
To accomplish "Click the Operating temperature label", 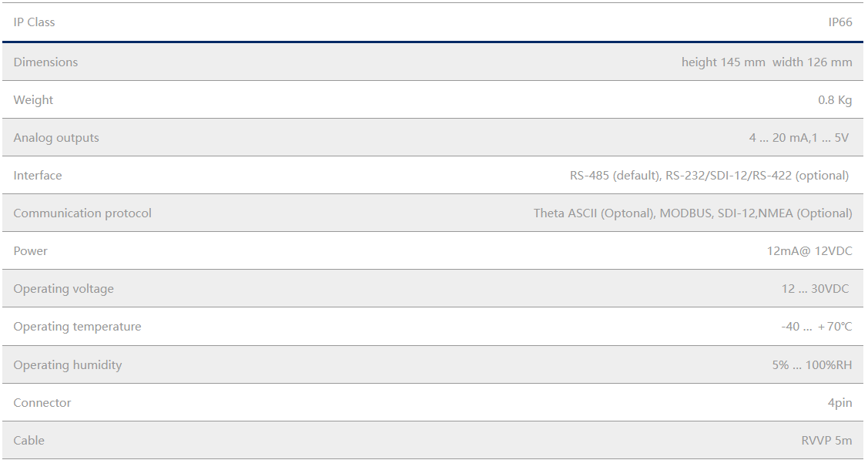I will [x=77, y=327].
